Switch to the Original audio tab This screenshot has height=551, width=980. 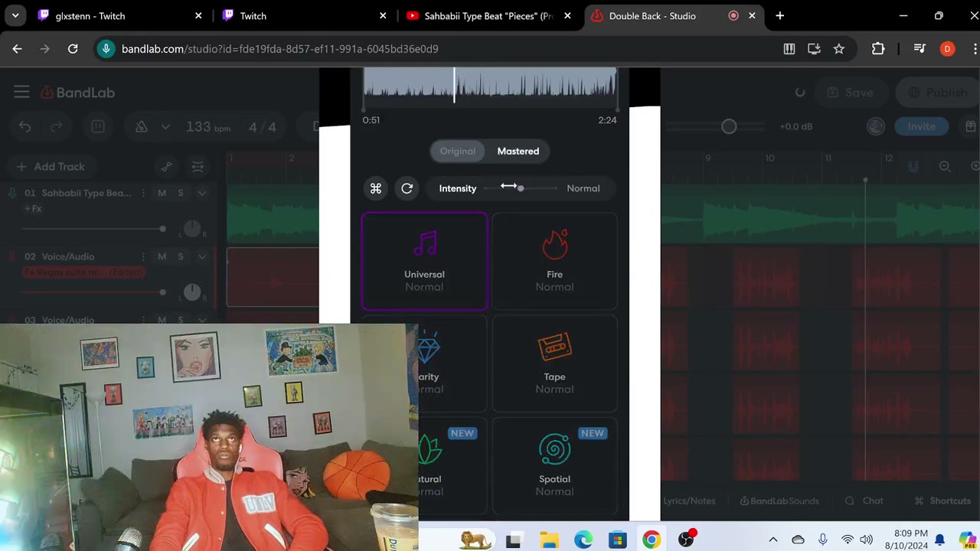point(458,151)
